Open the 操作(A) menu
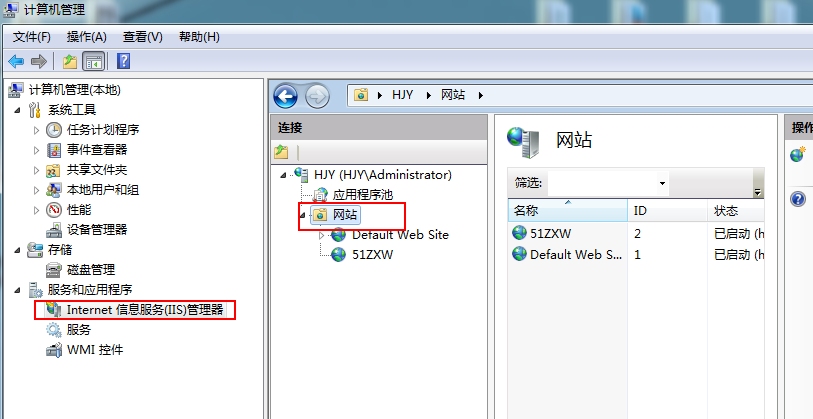The height and width of the screenshot is (419, 813). 87,37
